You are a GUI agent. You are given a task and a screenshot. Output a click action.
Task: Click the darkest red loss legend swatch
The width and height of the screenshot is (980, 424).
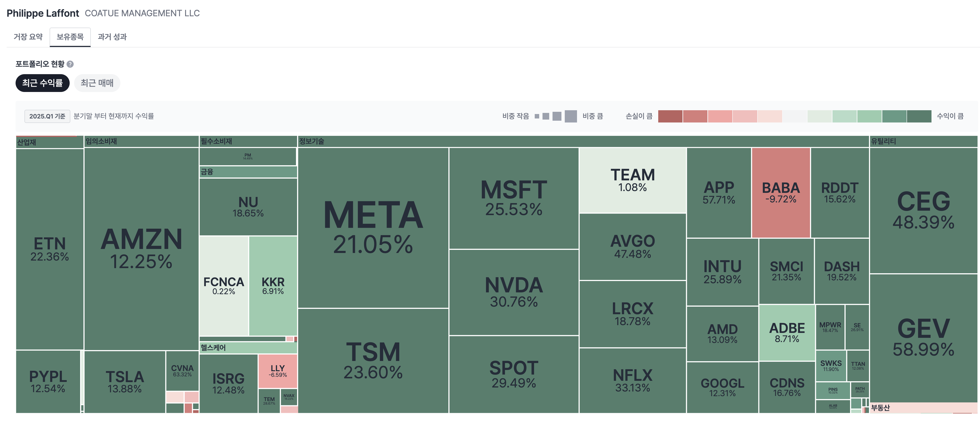pyautogui.click(x=670, y=116)
